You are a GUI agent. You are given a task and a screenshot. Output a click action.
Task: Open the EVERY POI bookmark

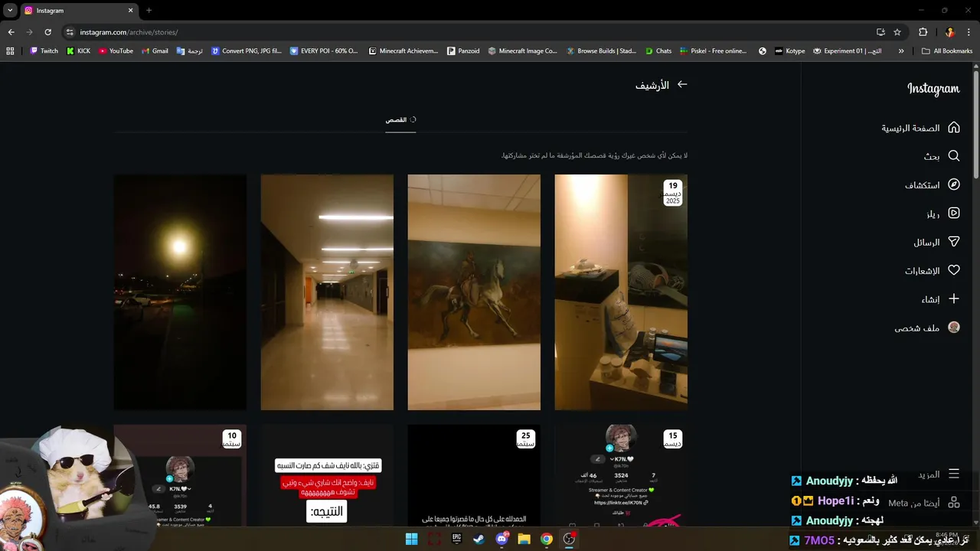324,51
